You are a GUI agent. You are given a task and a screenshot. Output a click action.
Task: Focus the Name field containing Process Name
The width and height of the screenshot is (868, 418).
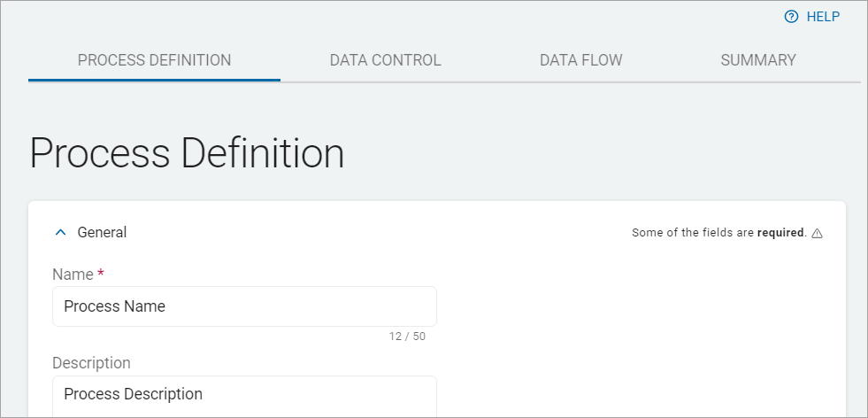244,306
